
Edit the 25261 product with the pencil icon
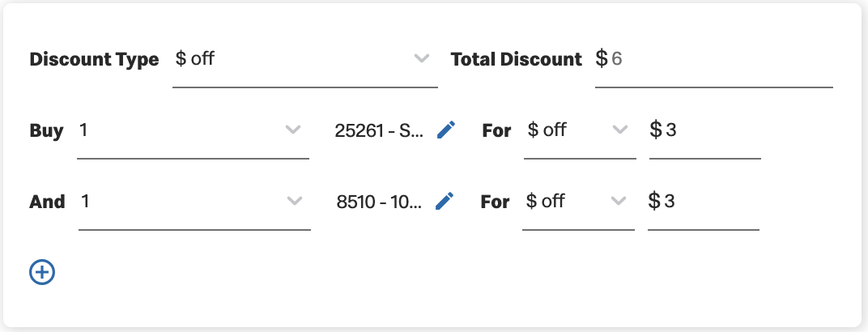pos(446,130)
